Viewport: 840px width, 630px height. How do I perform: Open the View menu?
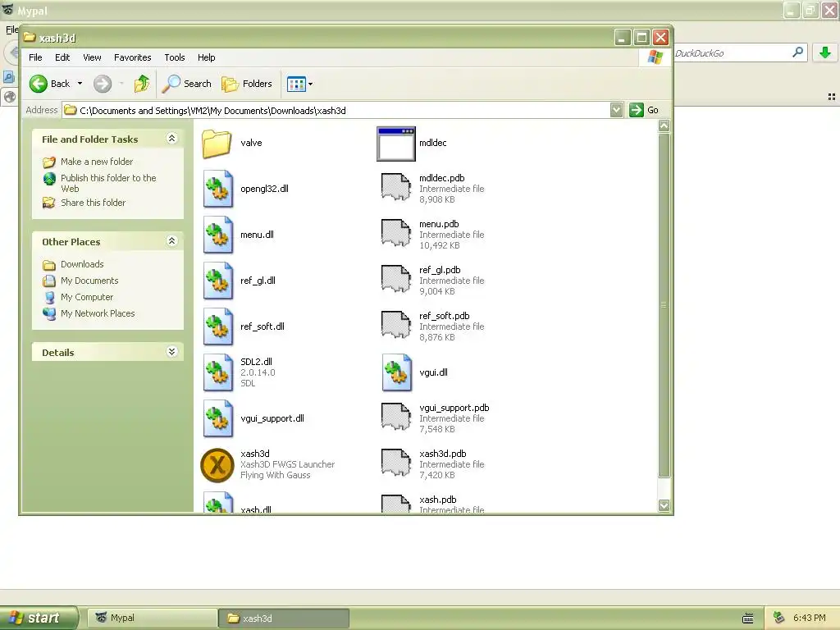(92, 57)
